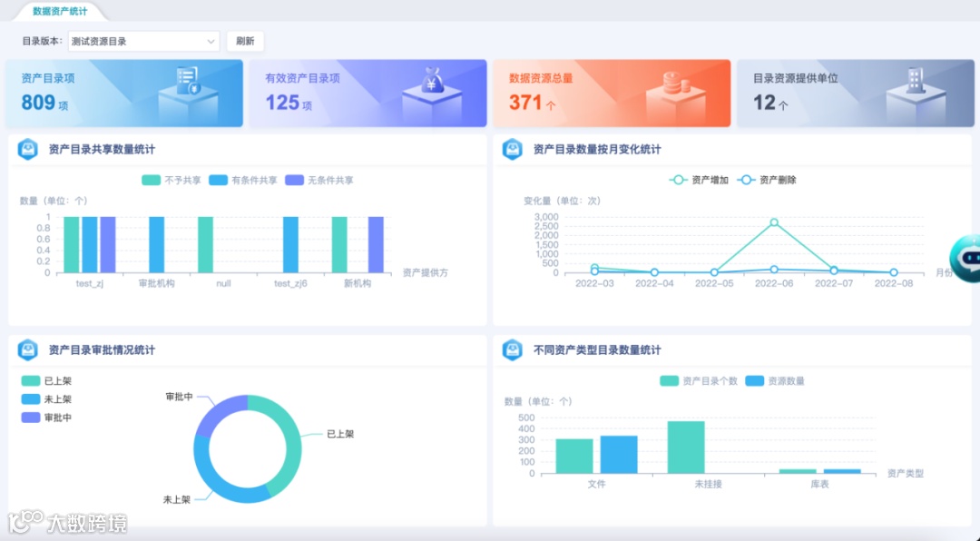
Task: Toggle the 无条件共享 legend item
Action: 318,180
